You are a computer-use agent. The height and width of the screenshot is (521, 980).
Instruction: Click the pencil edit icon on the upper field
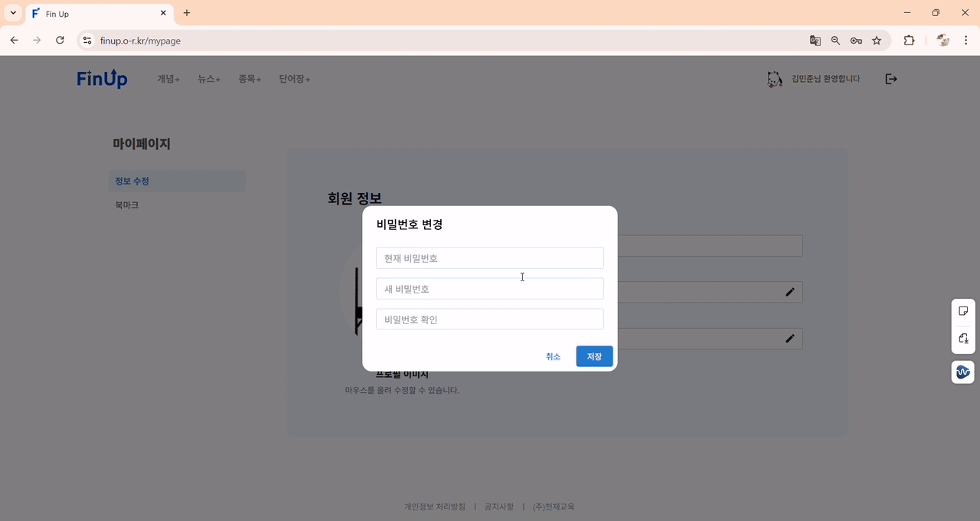pos(789,292)
